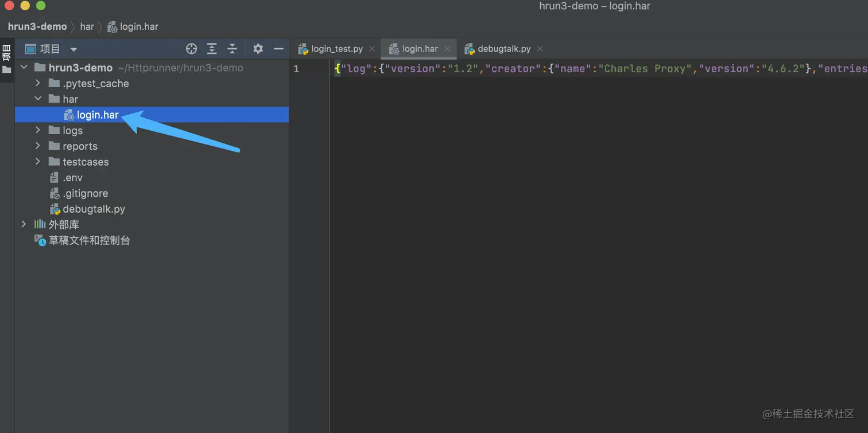This screenshot has height=433, width=868.
Task: Hide the project panel with the minus icon
Action: coord(278,49)
